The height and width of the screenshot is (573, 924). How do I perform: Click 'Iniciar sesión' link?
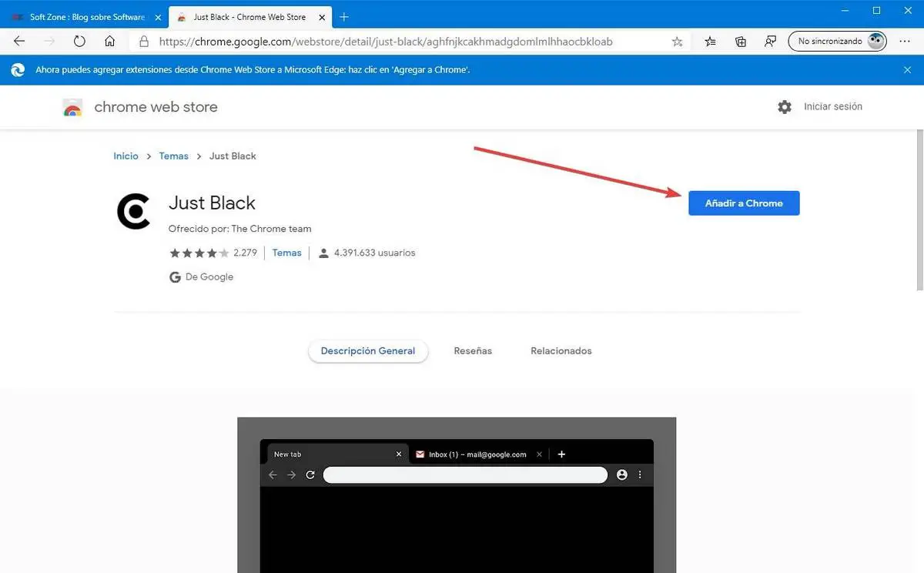point(833,107)
